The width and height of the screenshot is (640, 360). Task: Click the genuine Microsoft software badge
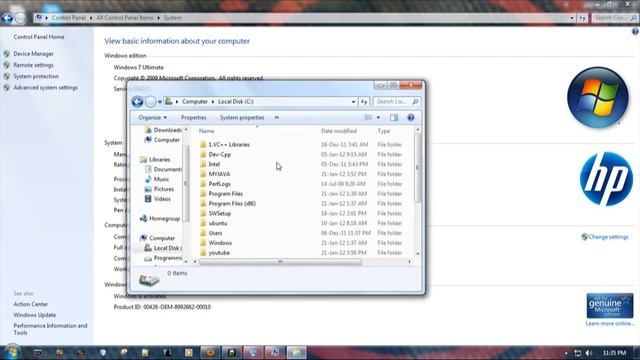pos(610,305)
